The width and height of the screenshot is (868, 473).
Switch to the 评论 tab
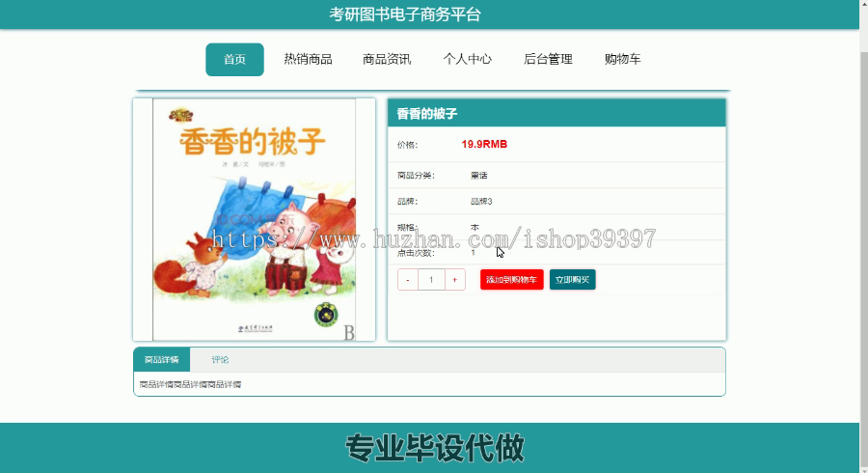tap(220, 359)
